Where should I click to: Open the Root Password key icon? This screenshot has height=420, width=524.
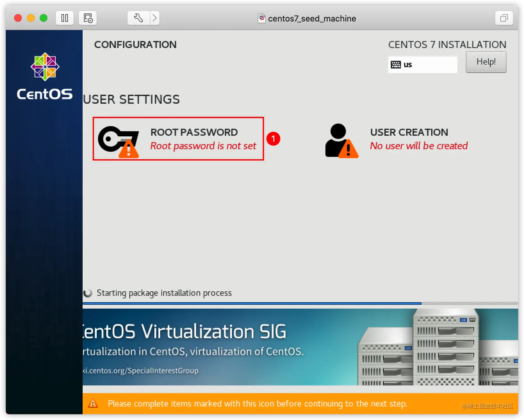(x=119, y=142)
